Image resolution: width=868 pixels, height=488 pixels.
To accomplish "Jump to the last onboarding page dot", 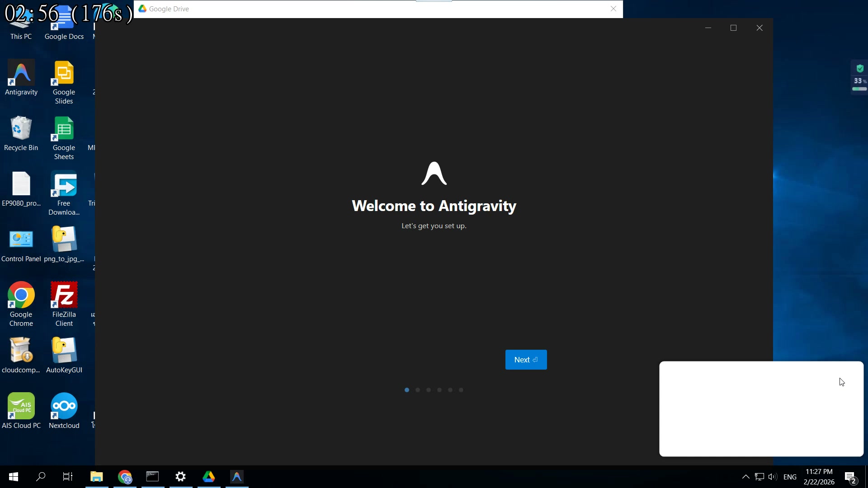I will [461, 390].
